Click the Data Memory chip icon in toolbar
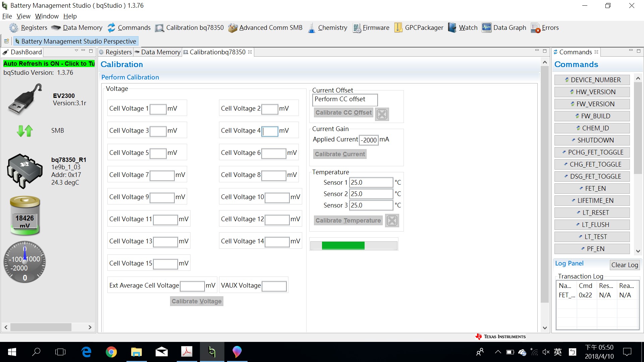This screenshot has width=644, height=362. [x=56, y=28]
